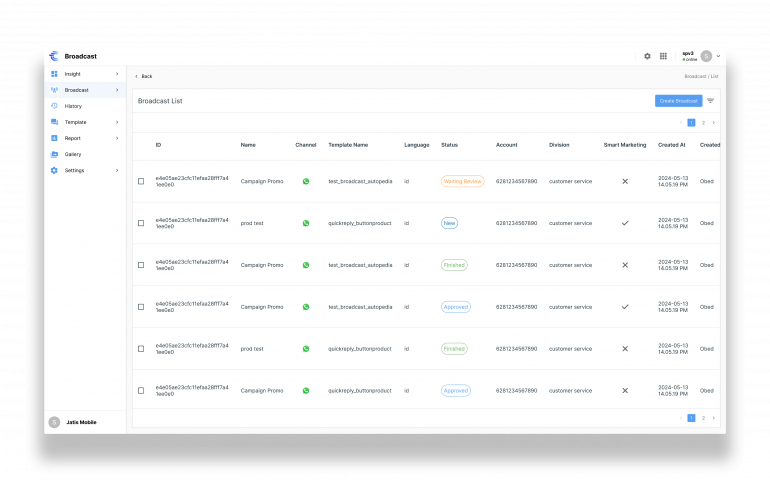The image size is (770, 480).
Task: Click the History clock icon in sidebar
Action: (54, 106)
